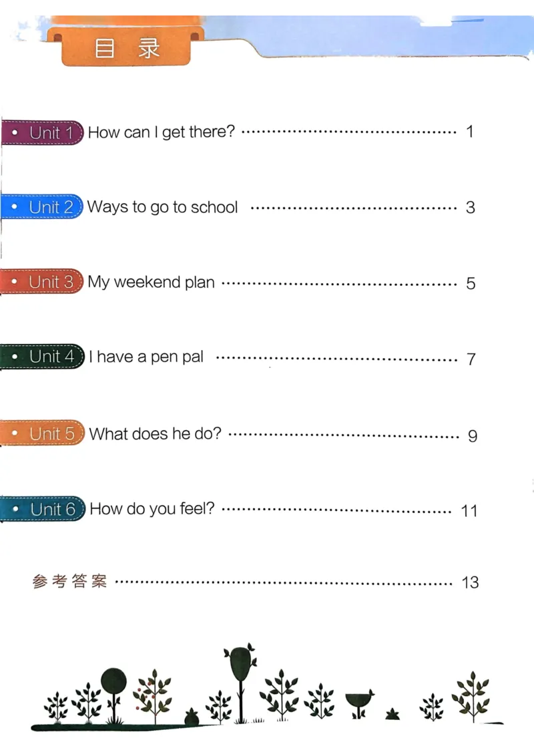This screenshot has height=756, width=534.
Task: Click the 参考答案 answer key entry
Action: [x=69, y=582]
